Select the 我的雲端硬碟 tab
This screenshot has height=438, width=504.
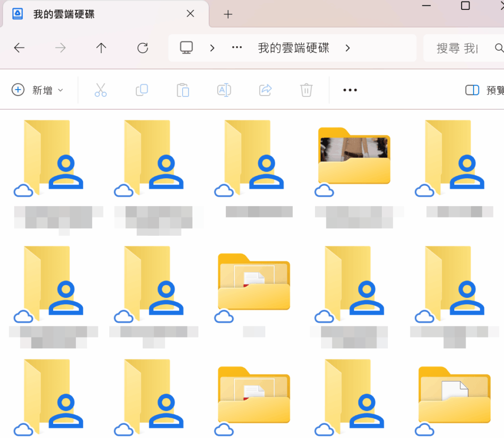coord(74,13)
